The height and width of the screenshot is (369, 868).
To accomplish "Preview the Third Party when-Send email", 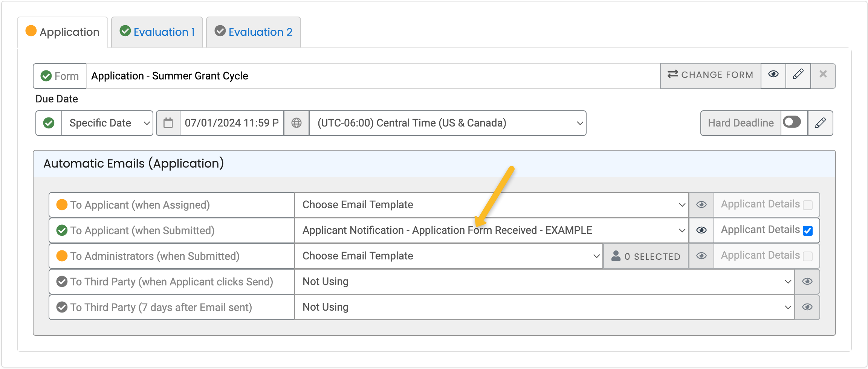I will (807, 281).
